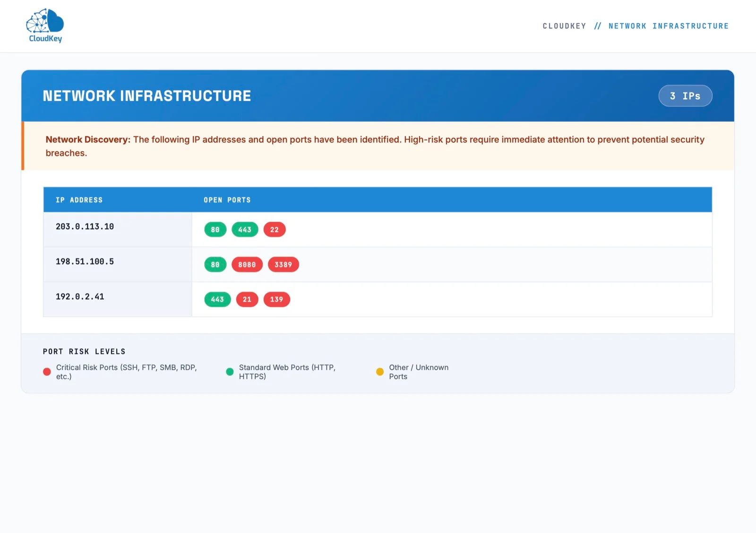Select IP address 203.0.113.10

pyautogui.click(x=85, y=227)
